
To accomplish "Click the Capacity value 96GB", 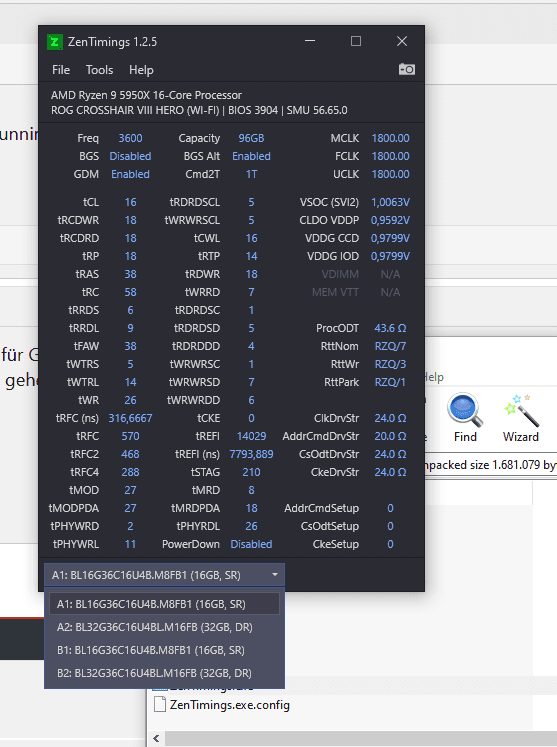I will [x=251, y=138].
